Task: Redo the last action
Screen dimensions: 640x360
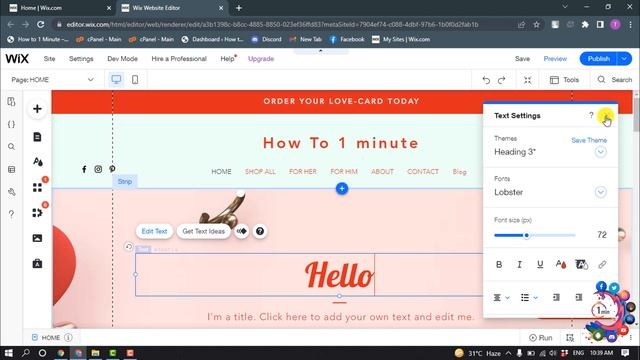Action: coord(502,80)
